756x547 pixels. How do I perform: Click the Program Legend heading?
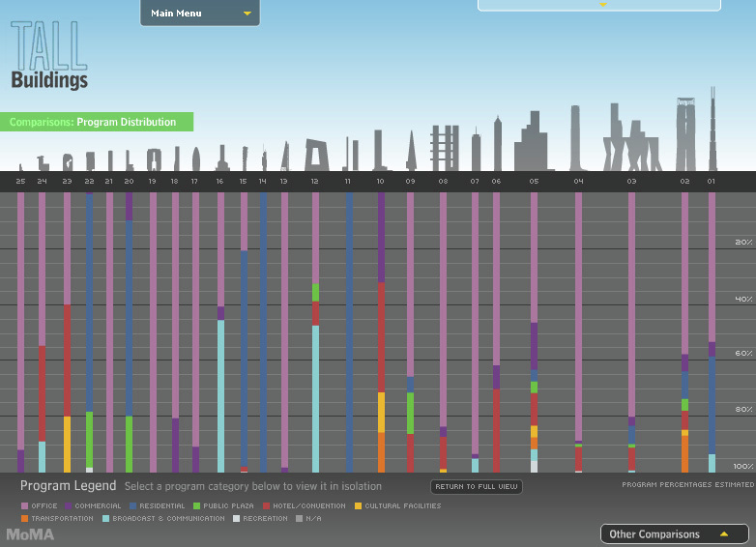click(x=68, y=486)
